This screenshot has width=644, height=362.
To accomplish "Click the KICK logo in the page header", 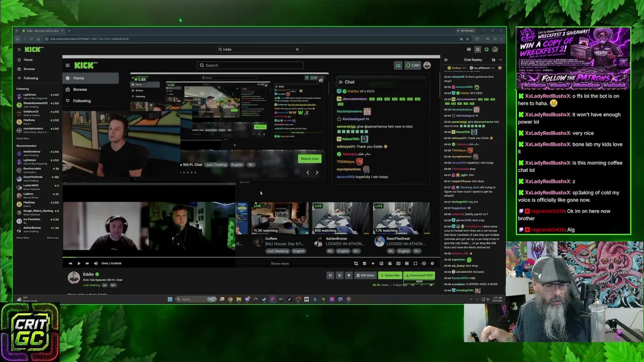I will [x=34, y=49].
